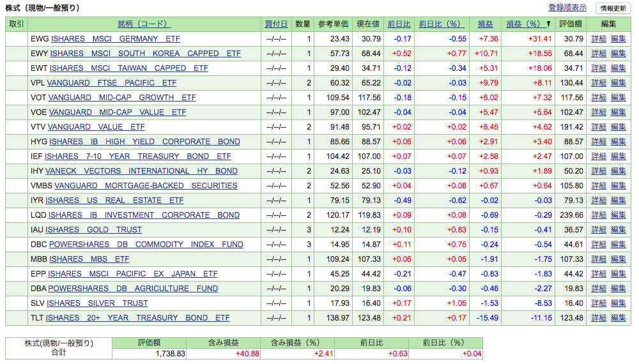Click the 情報更新 button
This screenshot has width=639, height=364.
pos(613,8)
